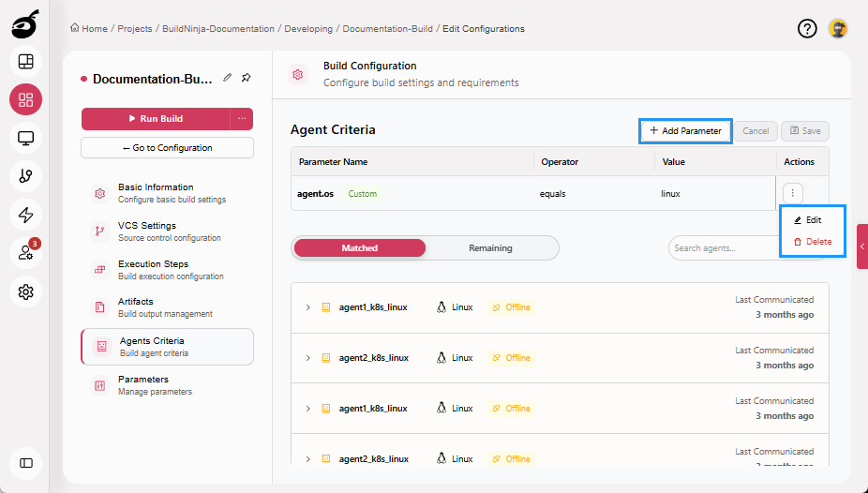Open the user avatar profile
Screen dimensions: 868x493
coord(838,28)
